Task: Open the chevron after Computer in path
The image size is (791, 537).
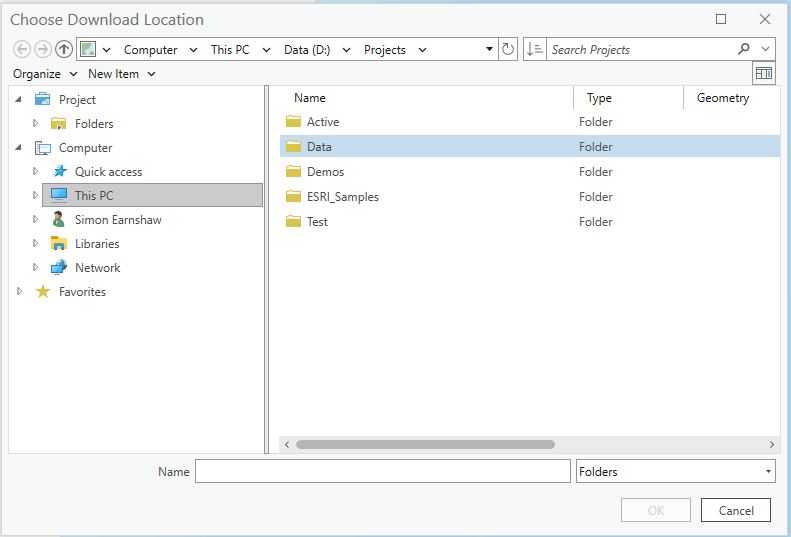Action: pyautogui.click(x=193, y=50)
